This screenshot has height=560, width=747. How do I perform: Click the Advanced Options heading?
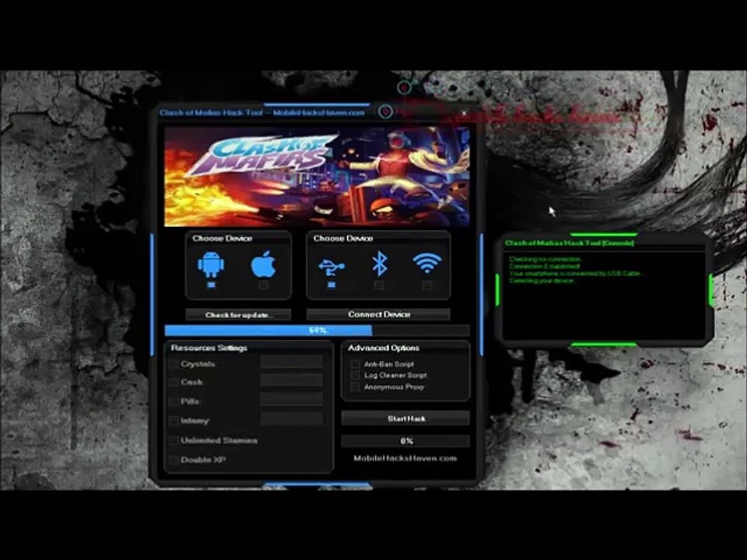[x=384, y=348]
